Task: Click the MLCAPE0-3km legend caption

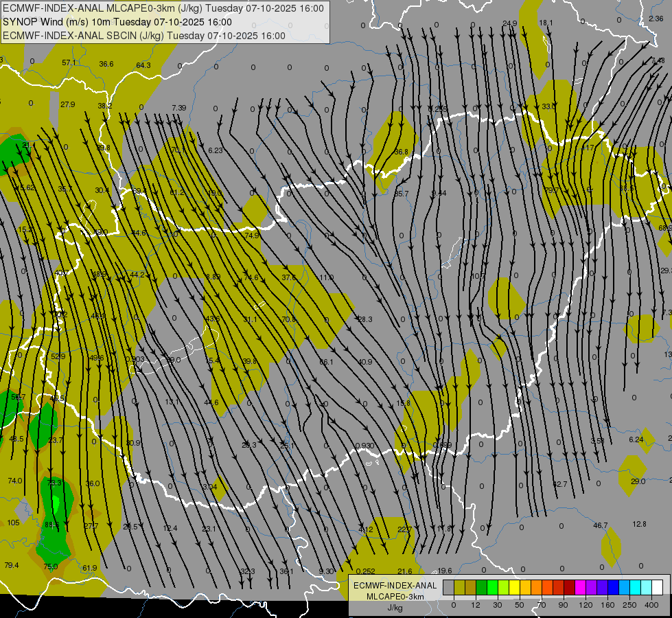Action: pyautogui.click(x=395, y=596)
